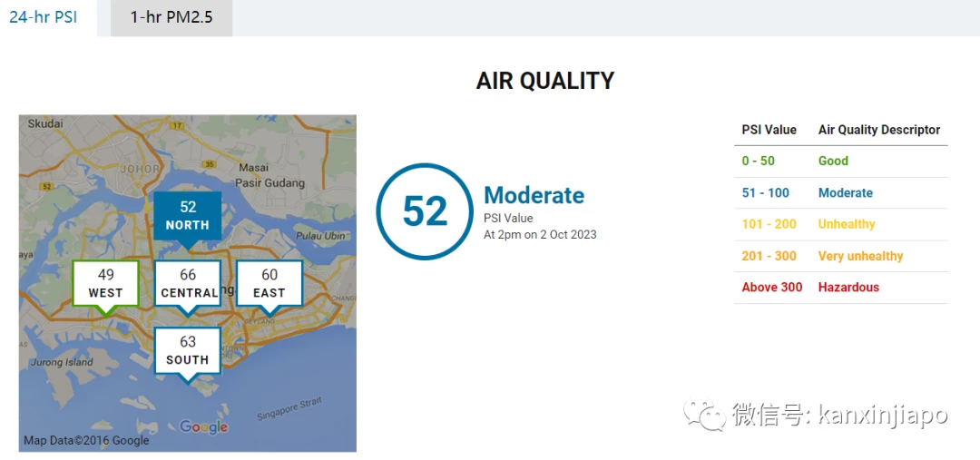The width and height of the screenshot is (980, 460).
Task: Switch to the 24-hr PSI tab
Action: [x=44, y=17]
